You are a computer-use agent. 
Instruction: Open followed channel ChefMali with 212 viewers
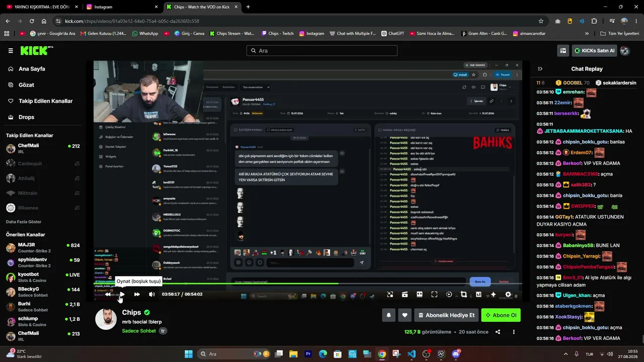tap(43, 148)
